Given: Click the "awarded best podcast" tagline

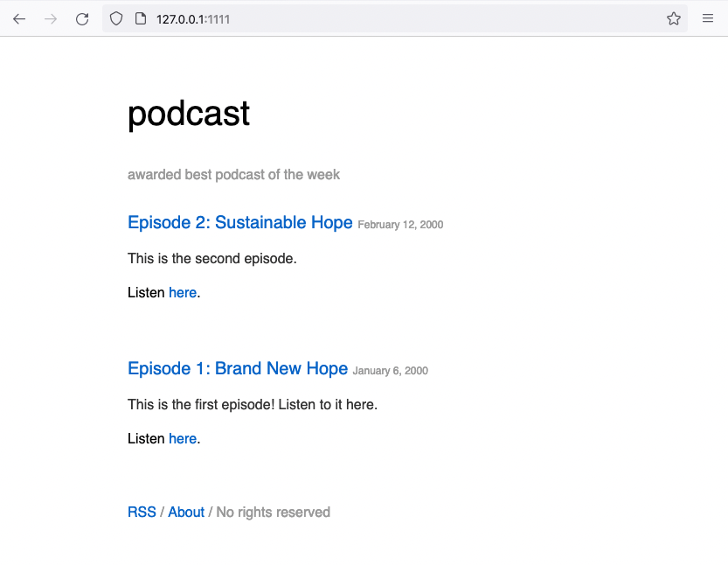Looking at the screenshot, I should click(x=233, y=174).
